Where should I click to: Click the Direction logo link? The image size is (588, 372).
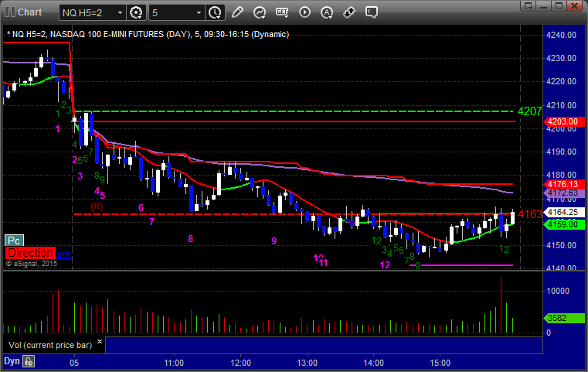click(x=39, y=253)
